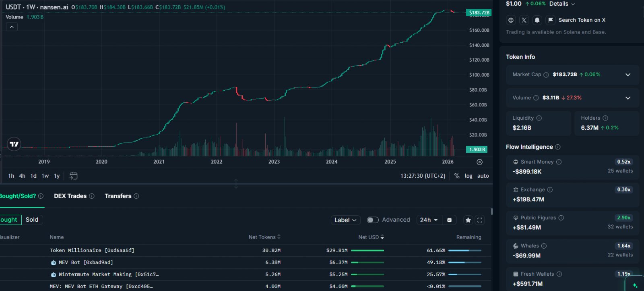Click the TradingView logo on chart
The height and width of the screenshot is (291, 644).
14,144
